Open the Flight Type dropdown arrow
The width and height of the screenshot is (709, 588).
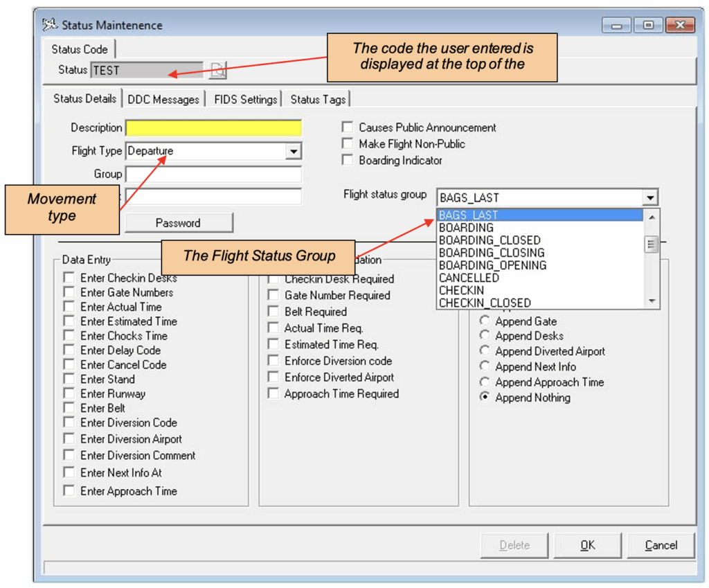point(294,151)
